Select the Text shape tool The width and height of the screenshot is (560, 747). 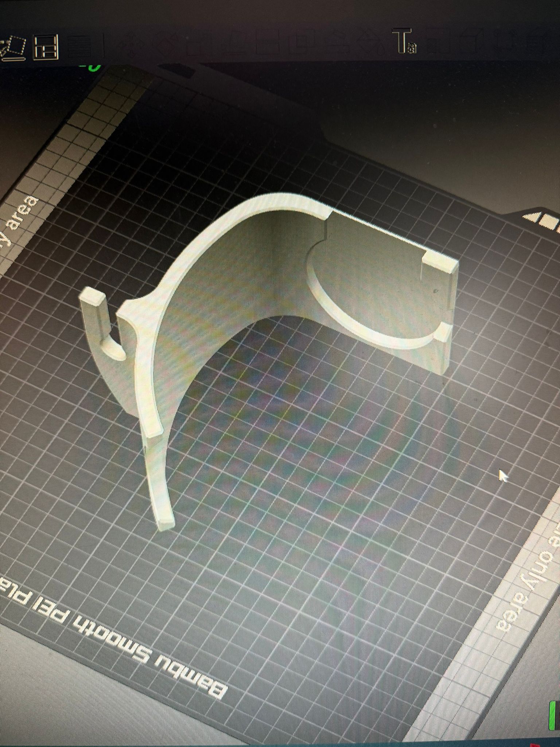[404, 41]
